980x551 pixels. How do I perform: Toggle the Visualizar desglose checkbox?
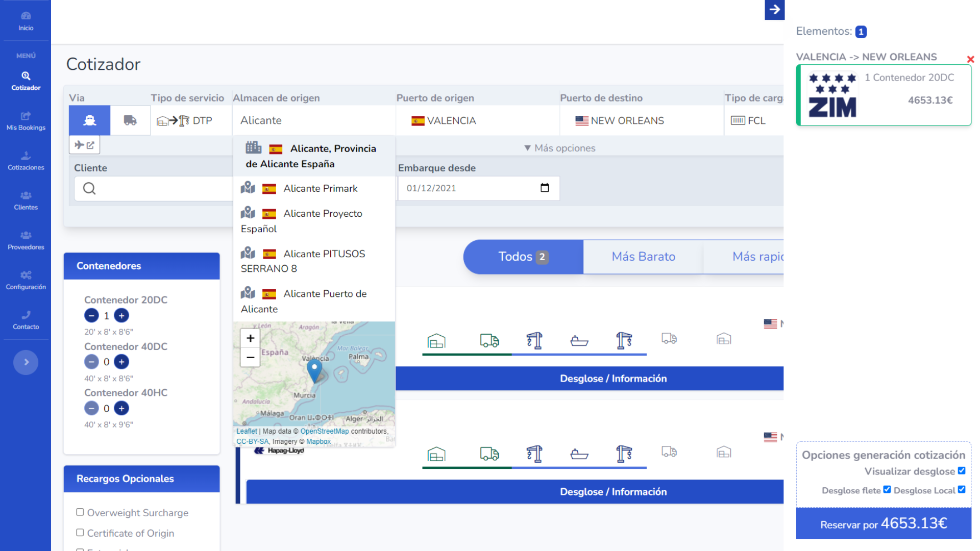pos(962,470)
